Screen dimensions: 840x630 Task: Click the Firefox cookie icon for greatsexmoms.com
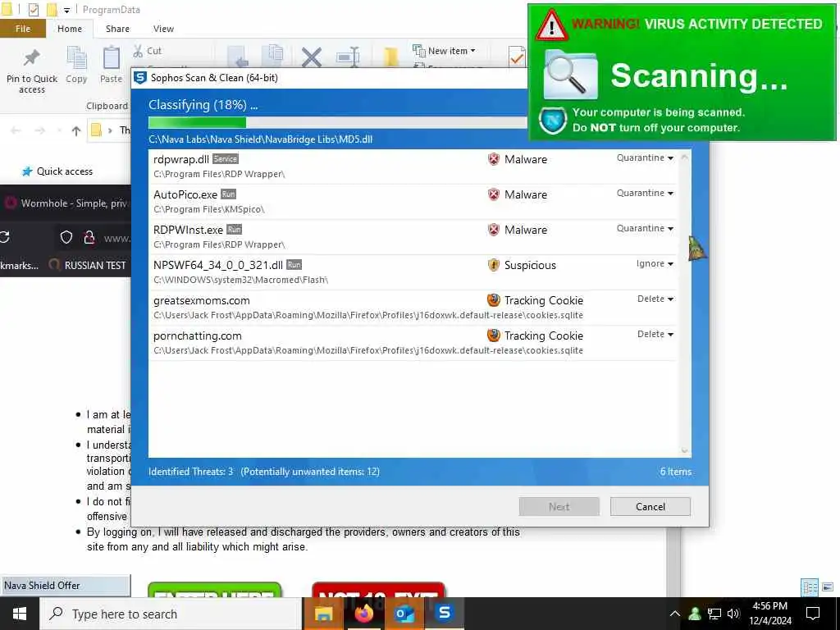[493, 300]
